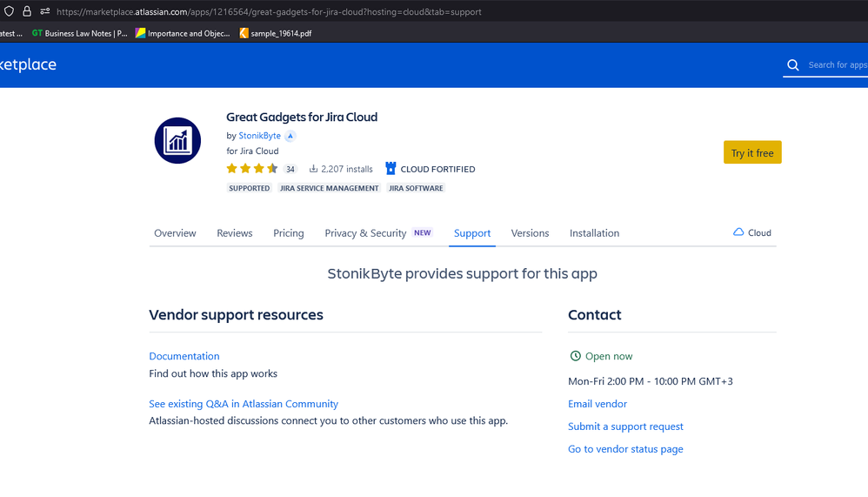The image size is (868, 497).
Task: Open the Pricing tab
Action: [289, 233]
